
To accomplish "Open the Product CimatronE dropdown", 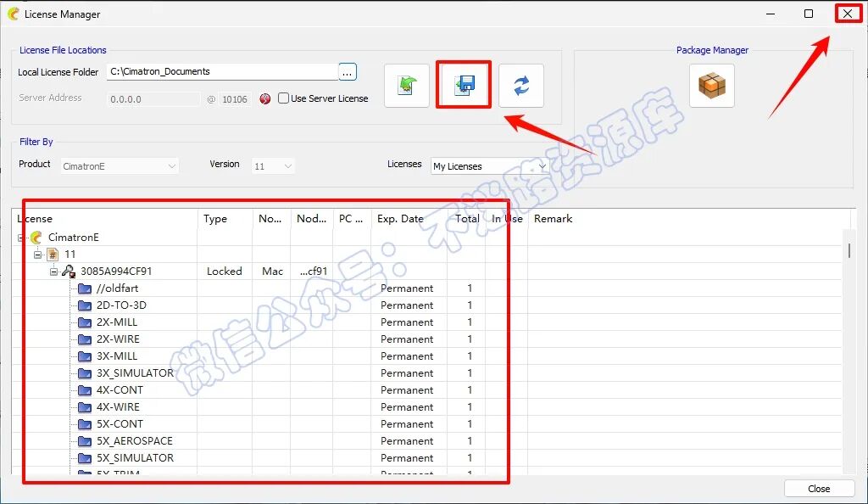I will 119,166.
